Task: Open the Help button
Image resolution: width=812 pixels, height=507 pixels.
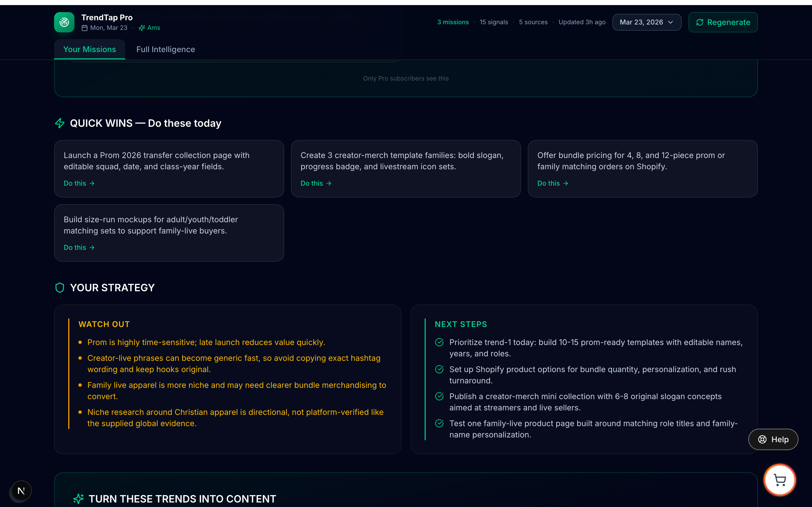Action: pyautogui.click(x=773, y=439)
